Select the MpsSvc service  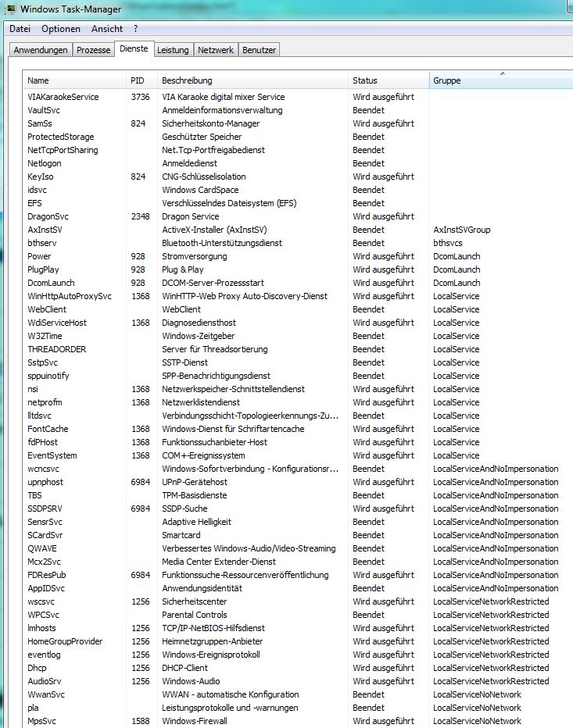coord(42,722)
